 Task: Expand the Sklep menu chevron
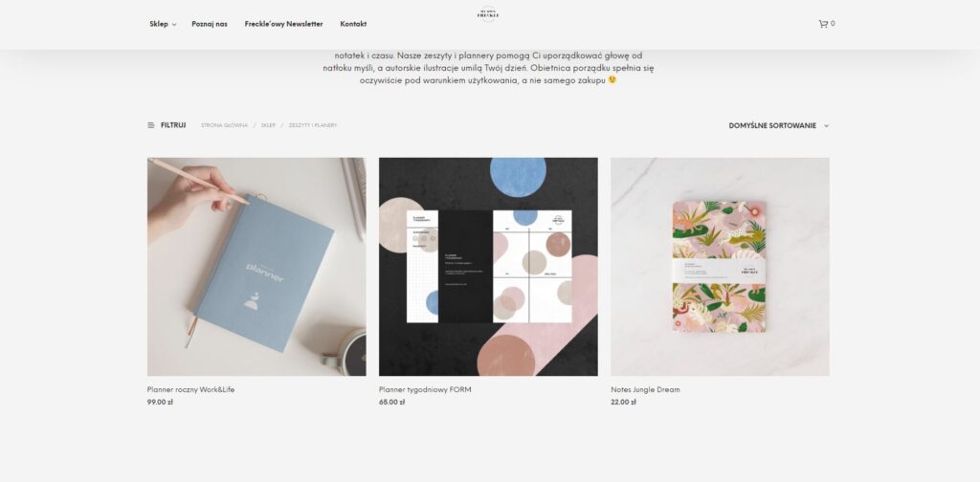coord(174,24)
